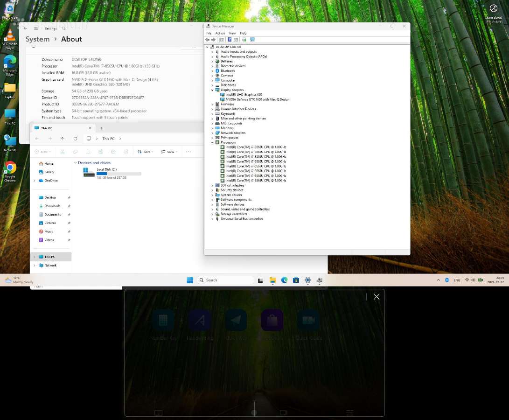
Task: Select NVIDIA GeForce GTX 1650 with Max-Q Design device
Action: click(x=255, y=100)
